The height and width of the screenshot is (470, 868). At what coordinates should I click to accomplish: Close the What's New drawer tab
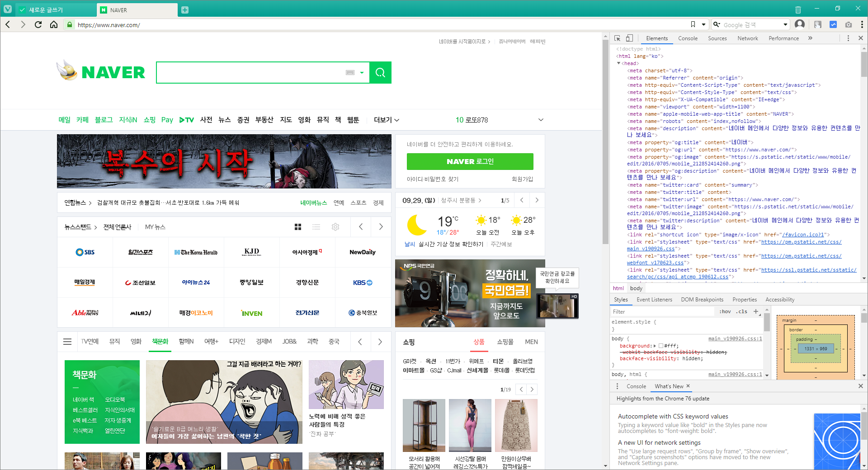tap(688, 386)
